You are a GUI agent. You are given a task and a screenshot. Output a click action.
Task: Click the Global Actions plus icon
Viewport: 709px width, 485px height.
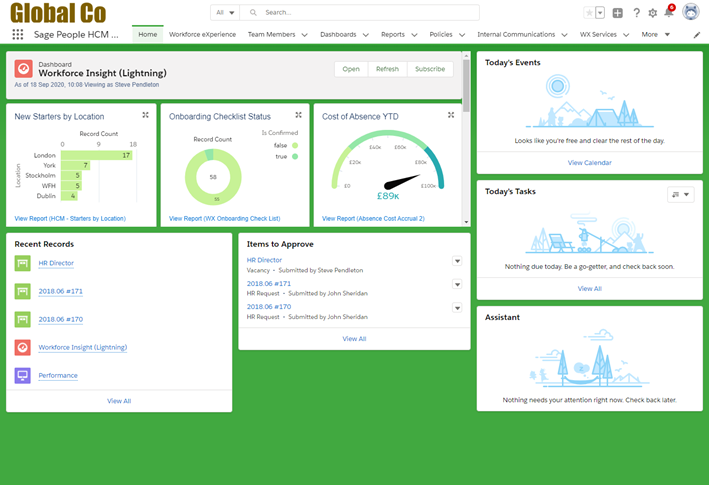pyautogui.click(x=618, y=13)
